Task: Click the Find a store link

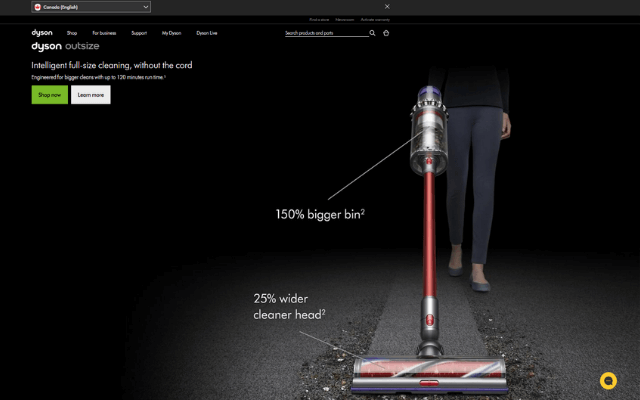Action: tap(319, 20)
